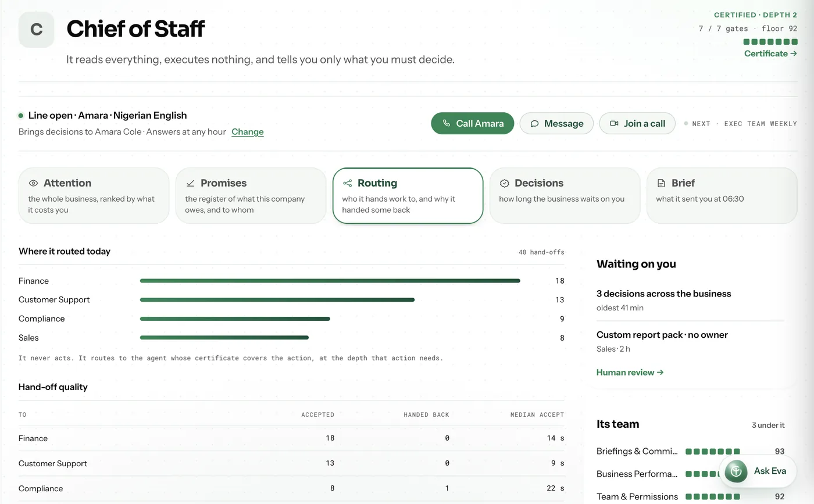The height and width of the screenshot is (504, 814).
Task: Click the phone icon in Call Amara
Action: 447,123
